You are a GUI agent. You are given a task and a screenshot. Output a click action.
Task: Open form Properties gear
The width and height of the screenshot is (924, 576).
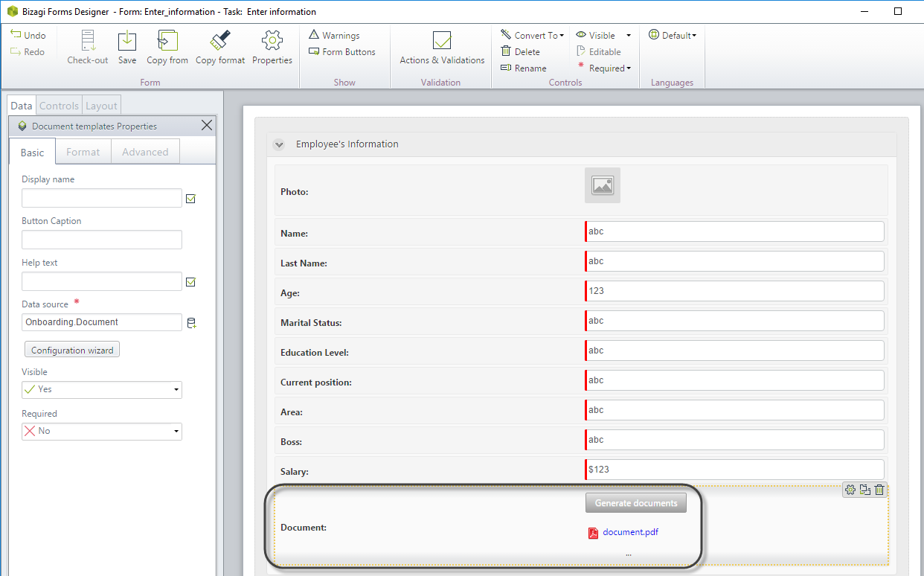click(272, 46)
